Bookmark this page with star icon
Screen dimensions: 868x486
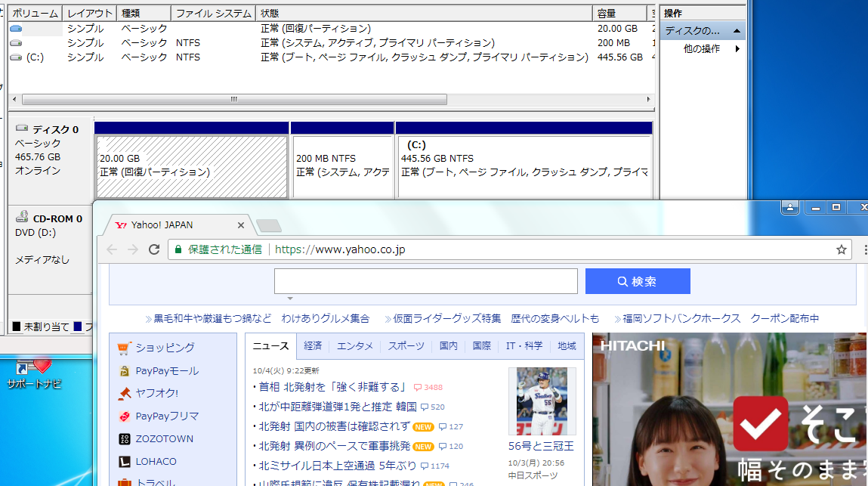pyautogui.click(x=842, y=249)
